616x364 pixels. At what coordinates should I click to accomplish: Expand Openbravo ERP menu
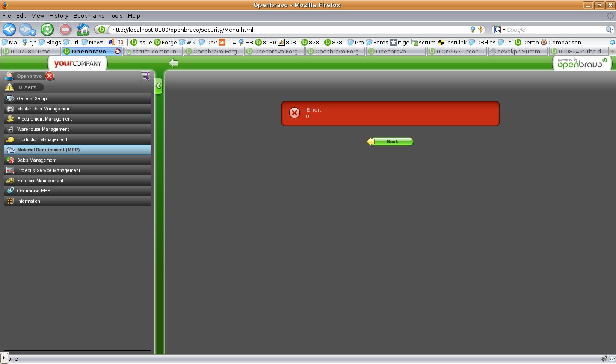point(77,191)
